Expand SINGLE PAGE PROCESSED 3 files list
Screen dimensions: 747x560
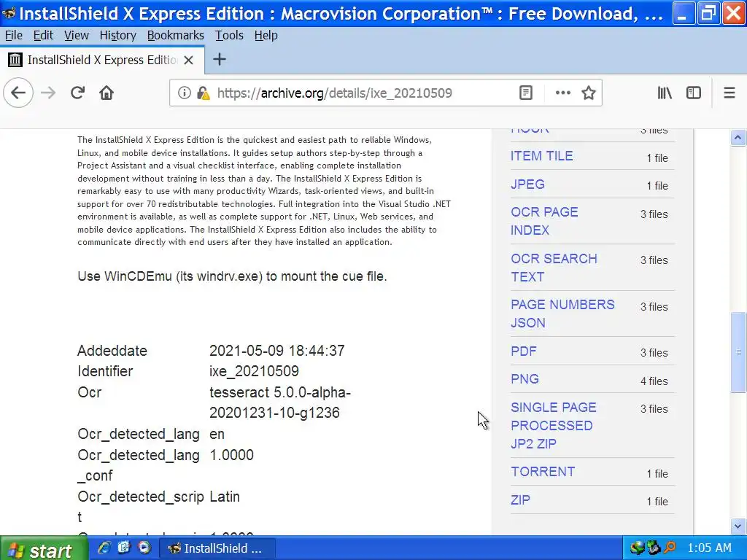coord(654,409)
